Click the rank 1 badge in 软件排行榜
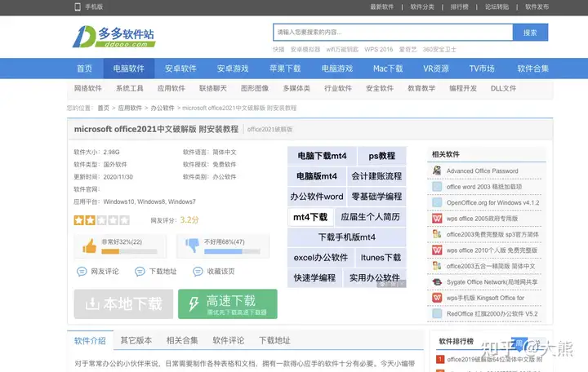Image resolution: width=588 pixels, height=372 pixels. (440, 359)
